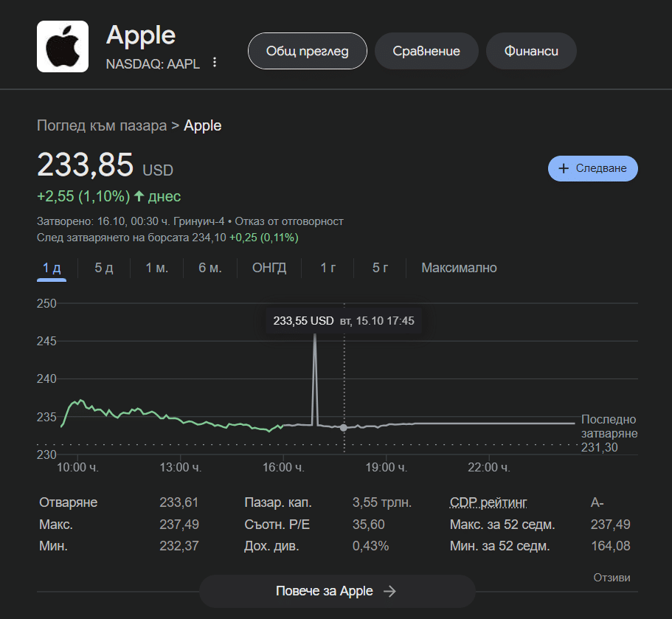672x619 pixels.
Task: Click the chart hover point marker at 17:45
Action: pos(344,427)
